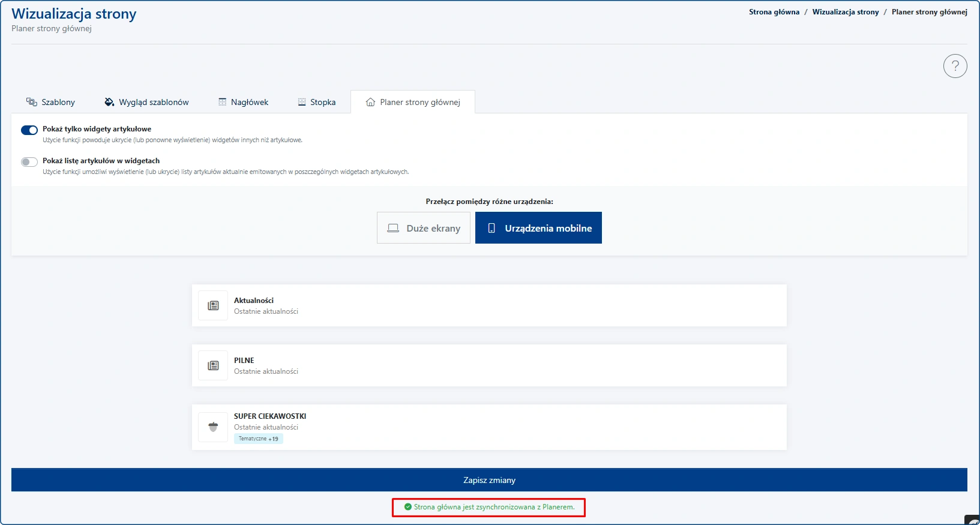Click the green sync status checkmark icon

(408, 507)
